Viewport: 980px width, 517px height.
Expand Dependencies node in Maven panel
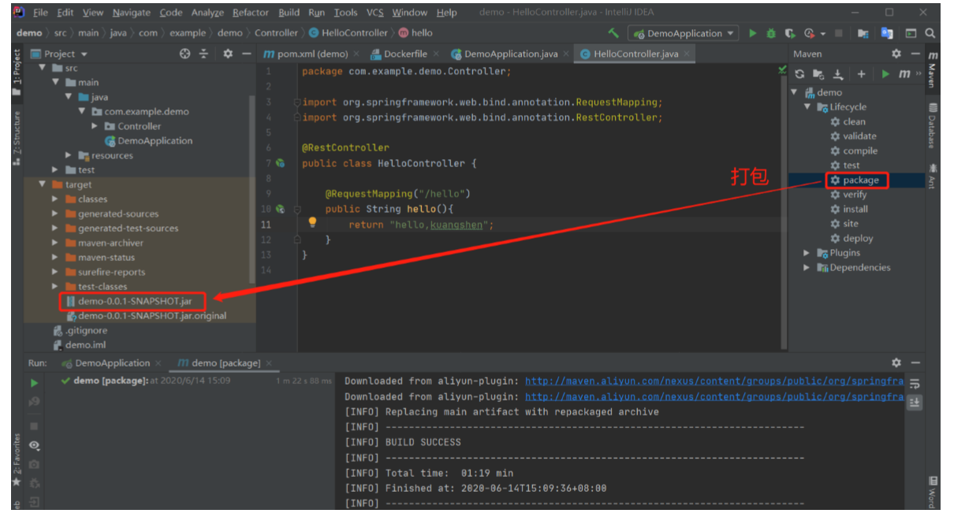(x=807, y=267)
